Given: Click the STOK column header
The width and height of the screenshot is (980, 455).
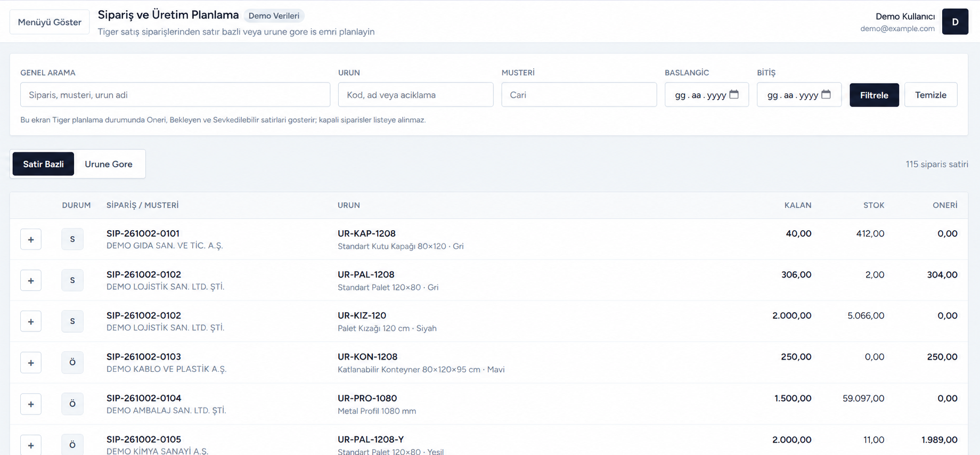Looking at the screenshot, I should point(873,205).
